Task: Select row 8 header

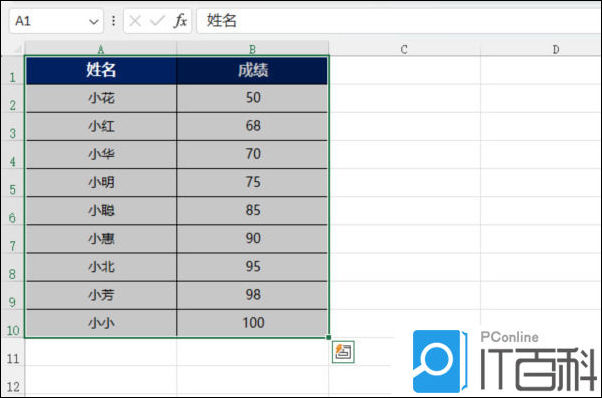Action: 13,267
